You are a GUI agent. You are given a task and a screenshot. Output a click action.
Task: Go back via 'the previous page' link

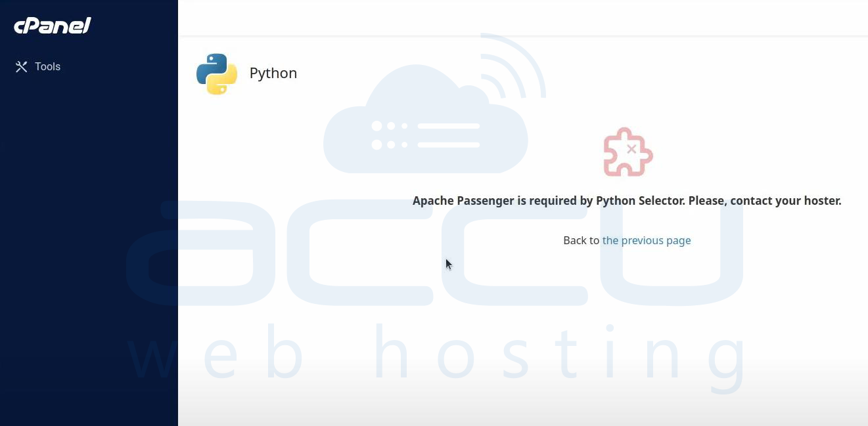[x=647, y=240]
